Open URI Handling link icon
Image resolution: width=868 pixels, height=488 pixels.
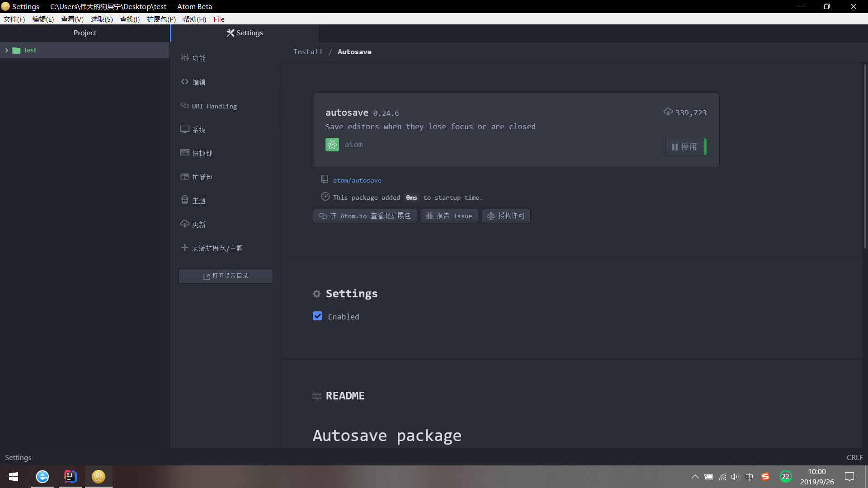coord(184,106)
